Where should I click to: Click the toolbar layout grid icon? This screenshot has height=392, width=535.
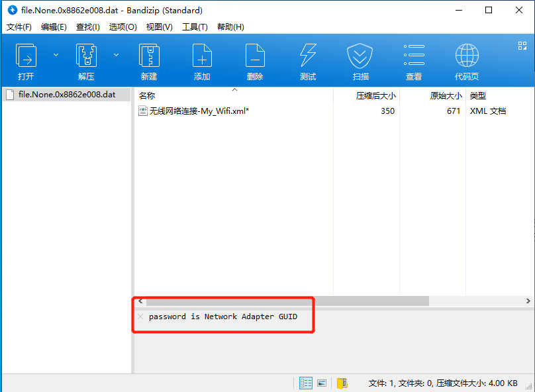click(522, 46)
